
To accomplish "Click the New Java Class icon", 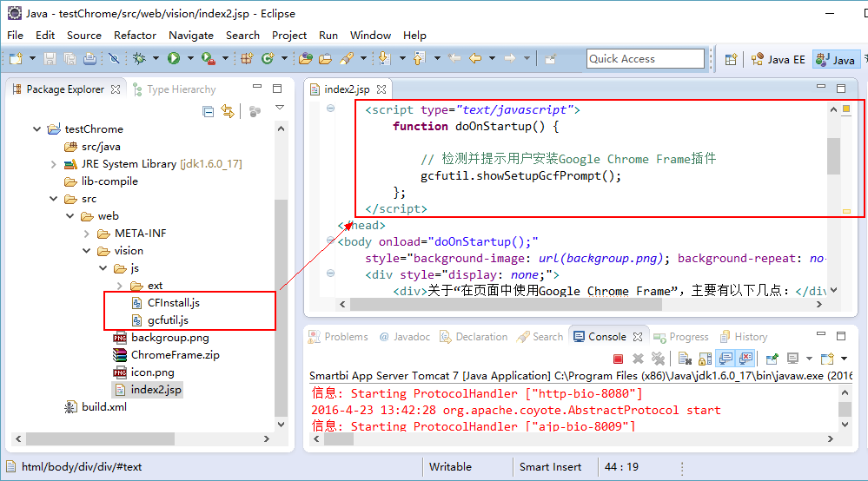I will (x=268, y=58).
